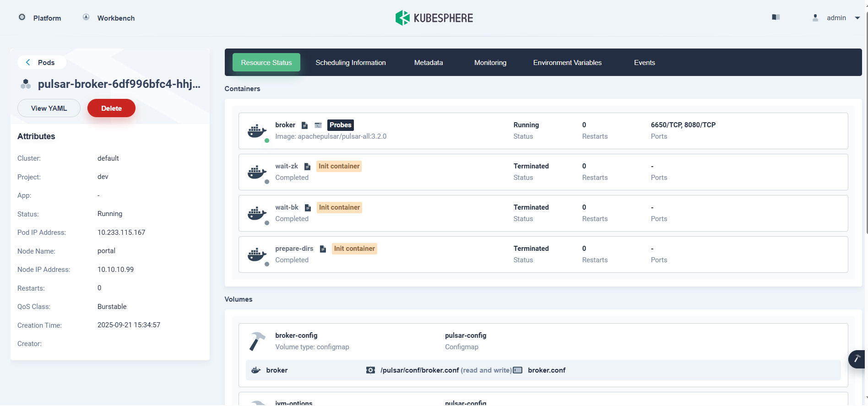Click the red Delete button
The width and height of the screenshot is (868, 406).
click(x=111, y=108)
